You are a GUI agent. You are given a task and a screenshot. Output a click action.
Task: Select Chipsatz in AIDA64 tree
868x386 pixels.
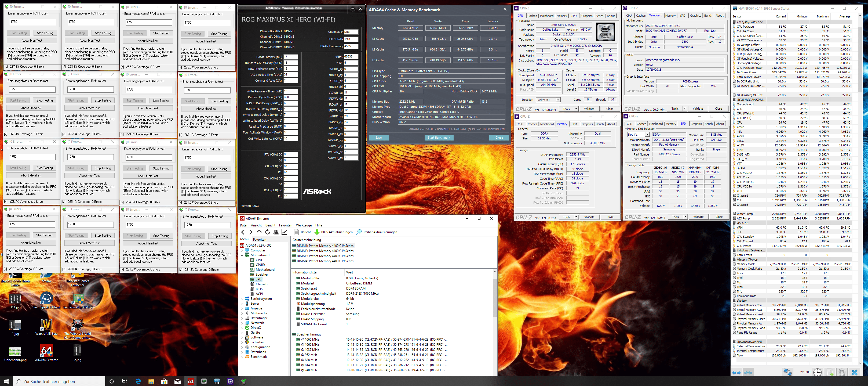(261, 284)
